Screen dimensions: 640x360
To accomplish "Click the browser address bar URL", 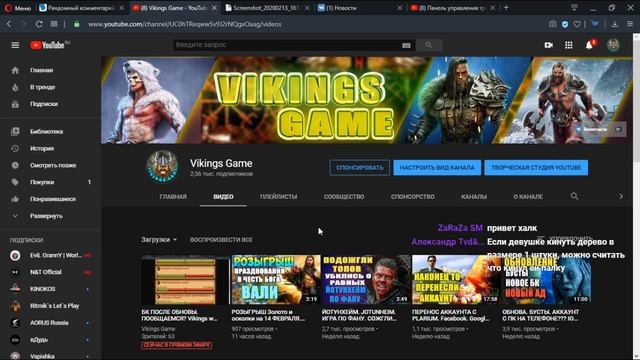I will pyautogui.click(x=185, y=24).
